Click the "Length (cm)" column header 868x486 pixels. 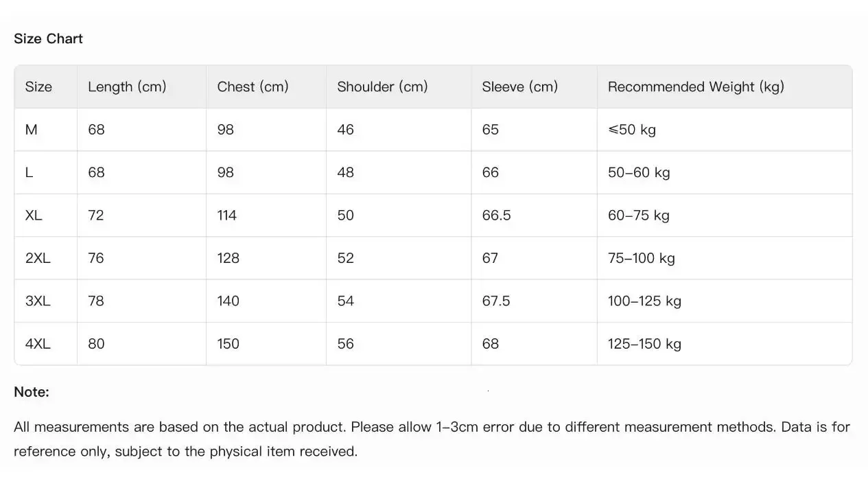127,87
